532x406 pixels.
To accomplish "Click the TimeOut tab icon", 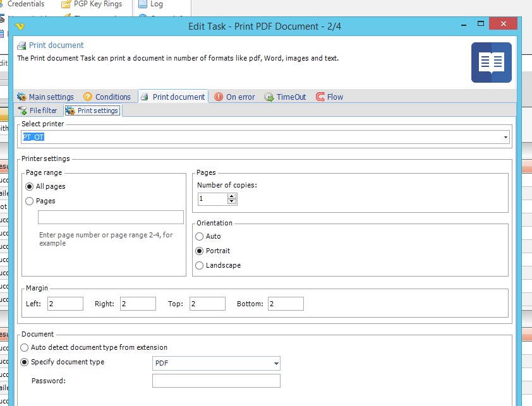I will pos(269,97).
